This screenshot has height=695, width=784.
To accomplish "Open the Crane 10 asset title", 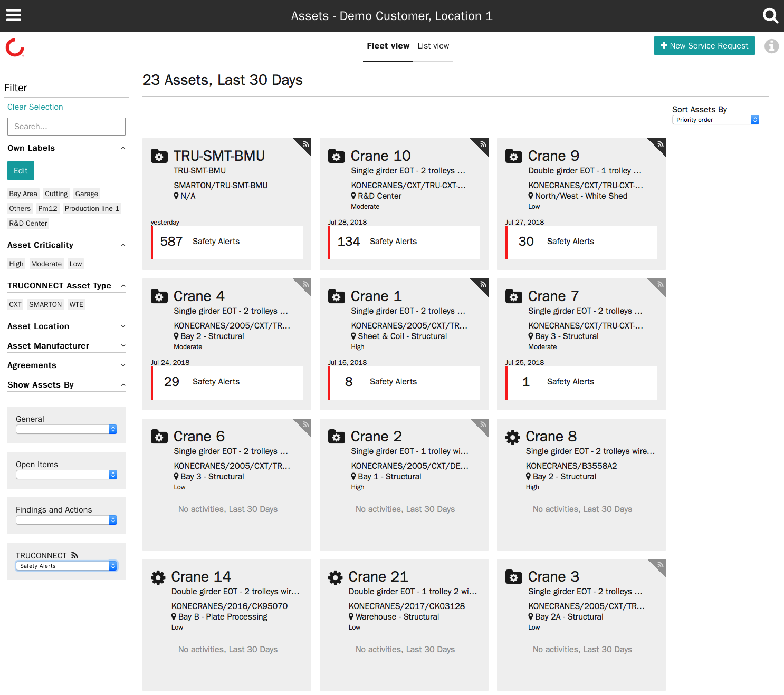I will click(381, 156).
